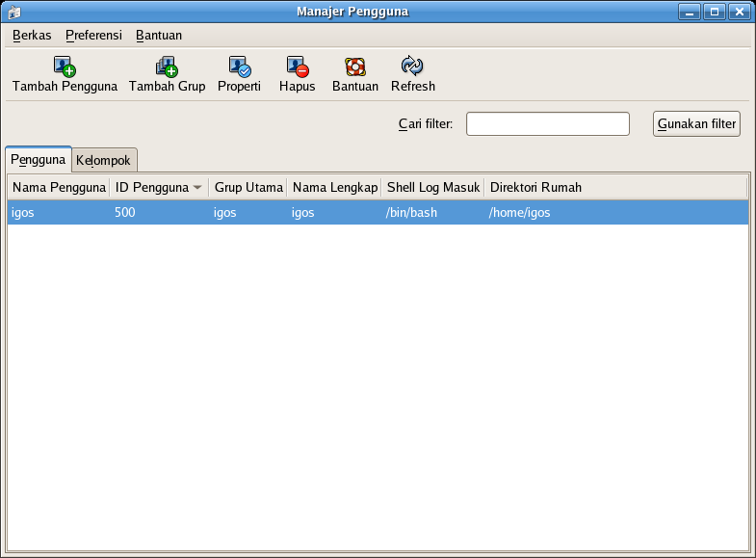Toggle sort arrow on ID Pengguna column
Viewport: 756px width, 558px height.
pyautogui.click(x=196, y=187)
